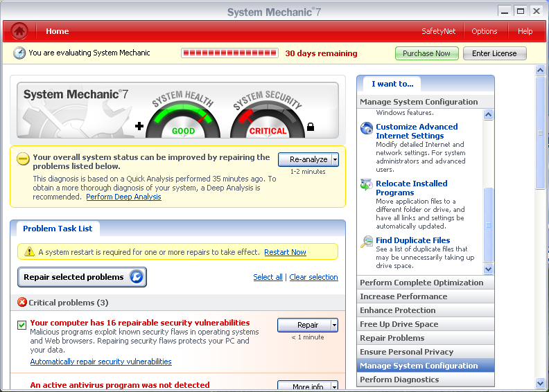Click the Clear selection link
549x392 pixels.
pos(313,277)
